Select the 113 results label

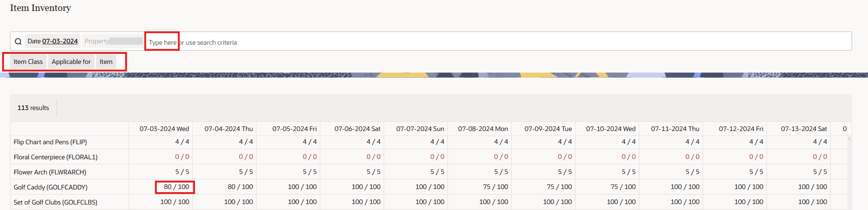pyautogui.click(x=33, y=108)
